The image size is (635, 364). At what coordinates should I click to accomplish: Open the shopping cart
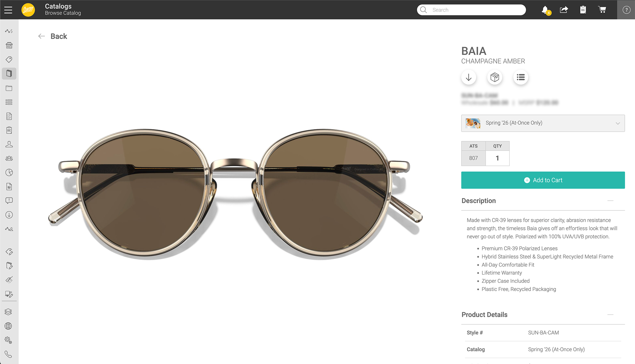(602, 10)
